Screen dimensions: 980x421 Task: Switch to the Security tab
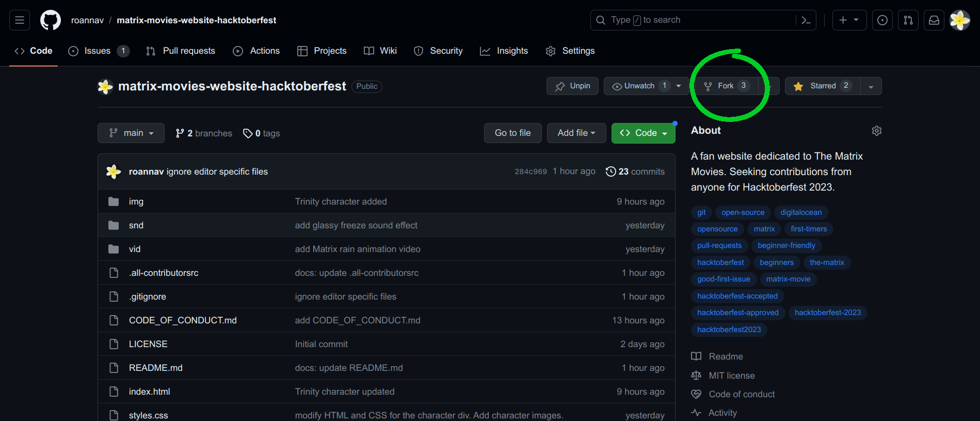438,51
